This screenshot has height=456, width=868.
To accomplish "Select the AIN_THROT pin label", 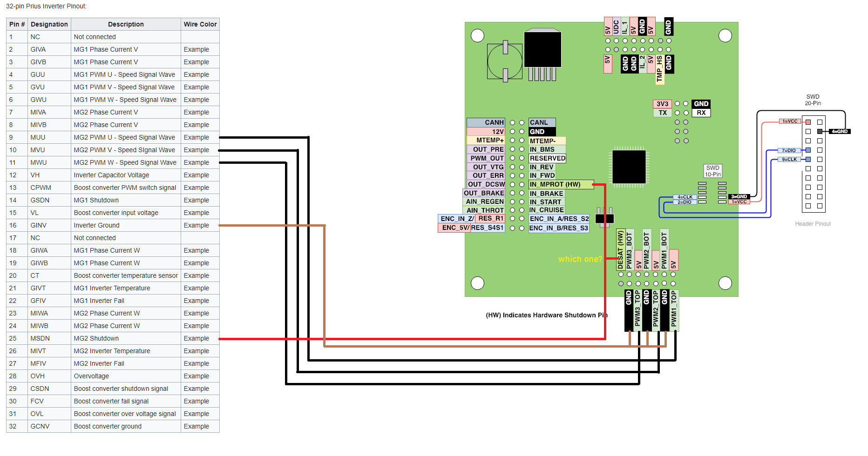I will pyautogui.click(x=484, y=210).
